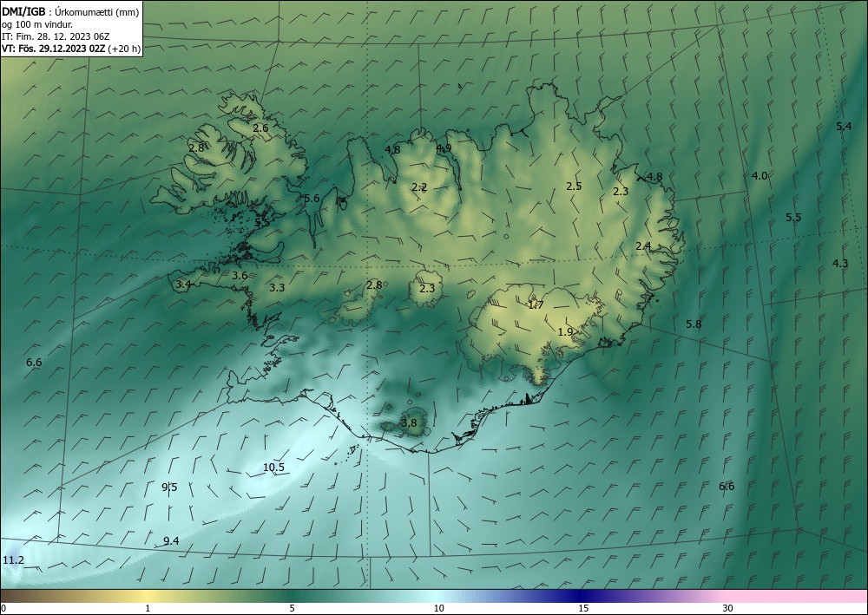
Task: Click the 5.4 value label
Action: [x=844, y=126]
